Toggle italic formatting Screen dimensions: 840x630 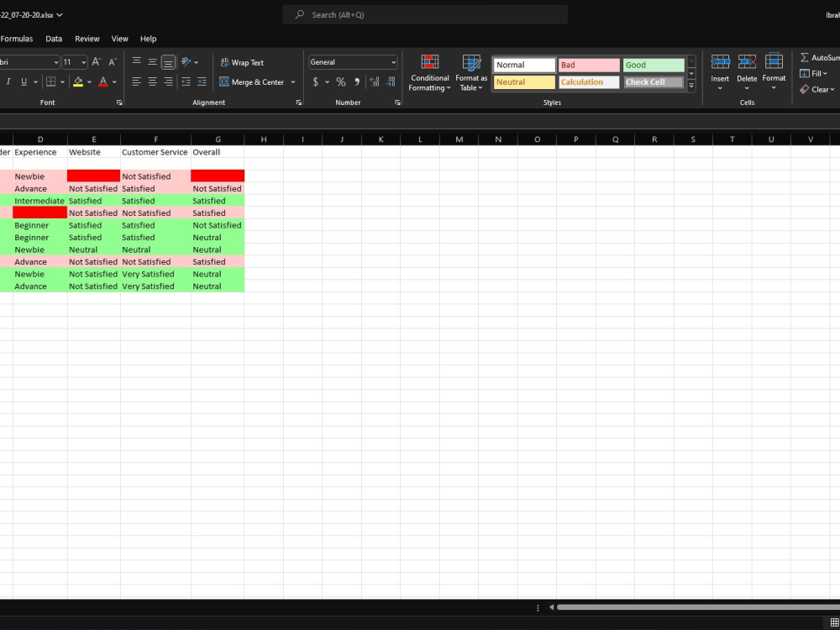[x=8, y=81]
